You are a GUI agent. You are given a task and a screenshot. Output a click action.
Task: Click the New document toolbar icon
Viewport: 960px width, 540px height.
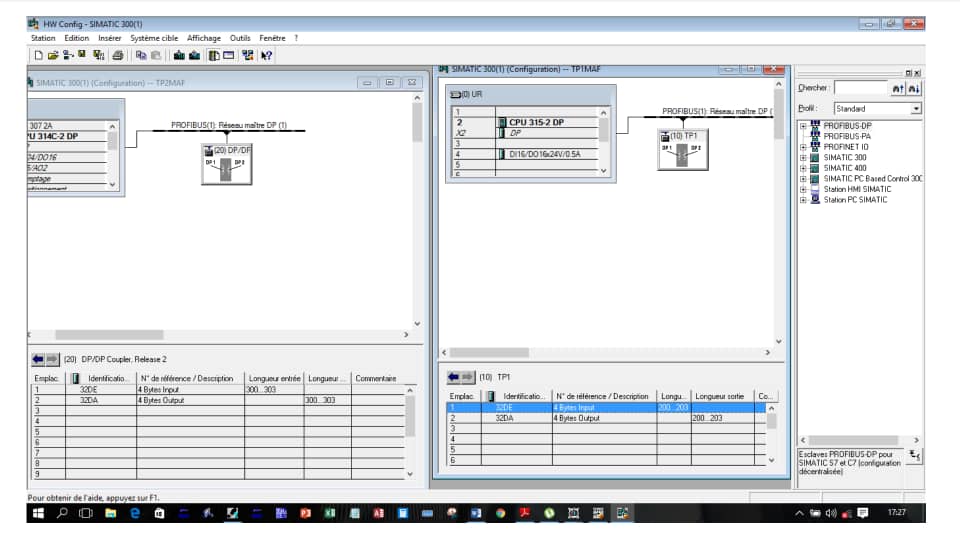pos(38,55)
